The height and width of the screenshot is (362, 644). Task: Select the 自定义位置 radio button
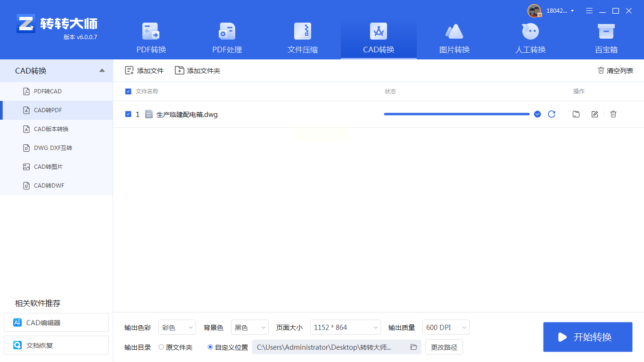click(210, 347)
